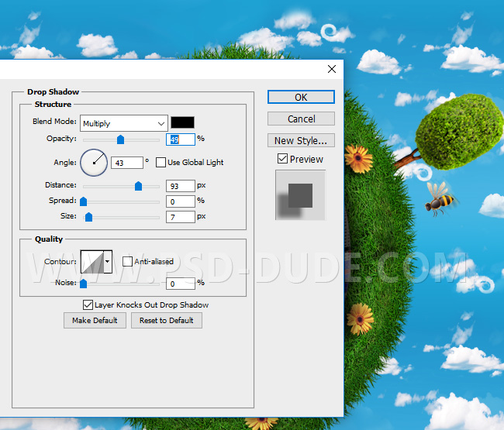Click the Cancel button
This screenshot has width=504, height=430.
[301, 119]
